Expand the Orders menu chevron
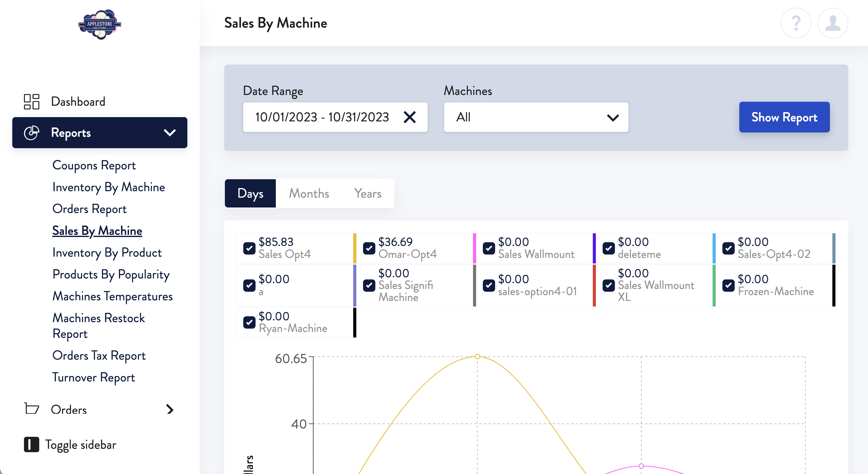This screenshot has height=474, width=868. [x=170, y=409]
